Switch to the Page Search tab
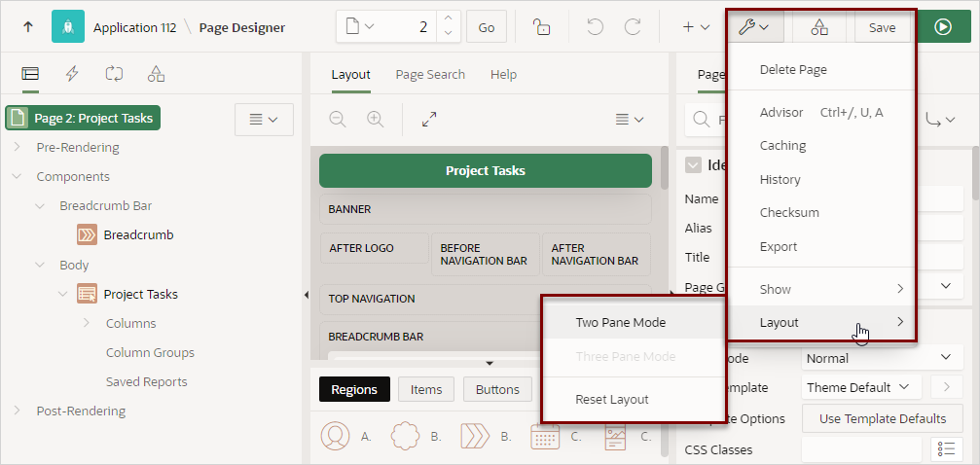980x465 pixels. click(x=430, y=74)
